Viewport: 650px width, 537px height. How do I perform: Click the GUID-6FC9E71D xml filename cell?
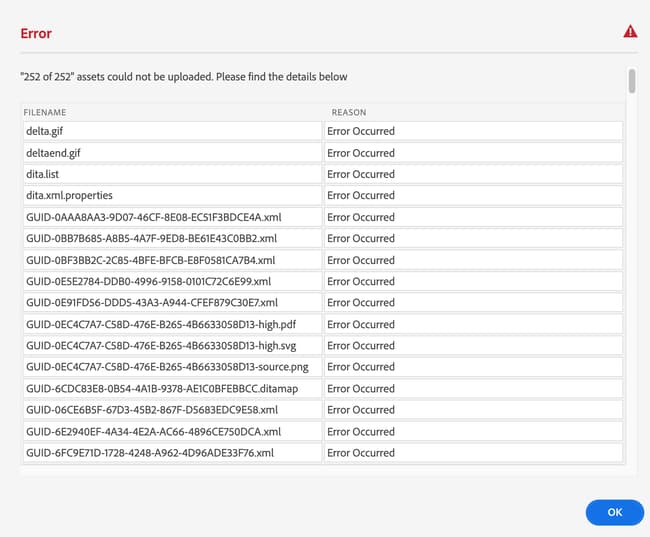coord(172,453)
